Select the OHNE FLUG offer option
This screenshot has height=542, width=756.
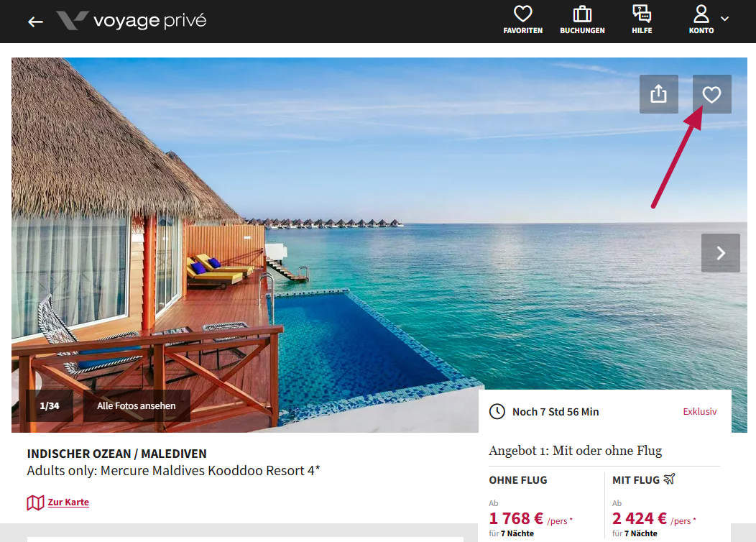(518, 479)
